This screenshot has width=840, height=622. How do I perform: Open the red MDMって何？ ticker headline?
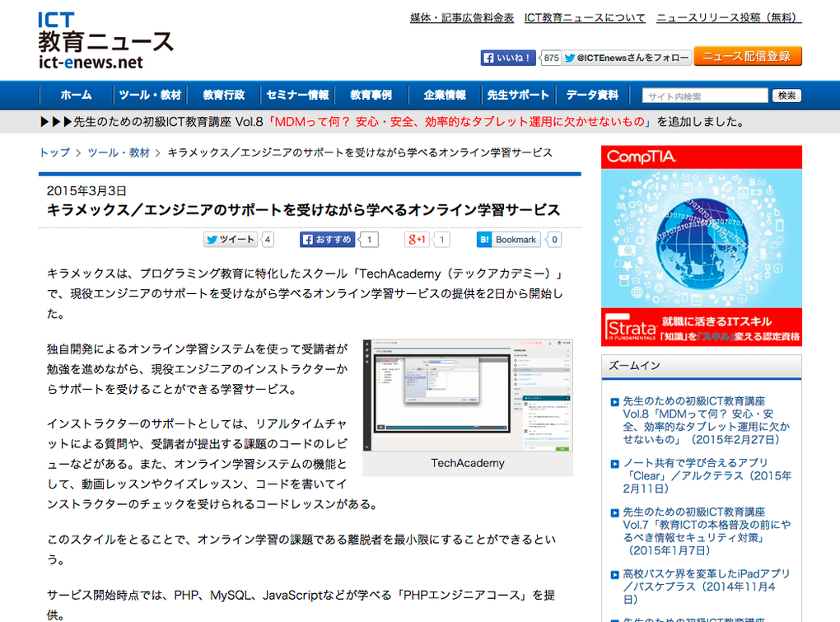pyautogui.click(x=460, y=122)
